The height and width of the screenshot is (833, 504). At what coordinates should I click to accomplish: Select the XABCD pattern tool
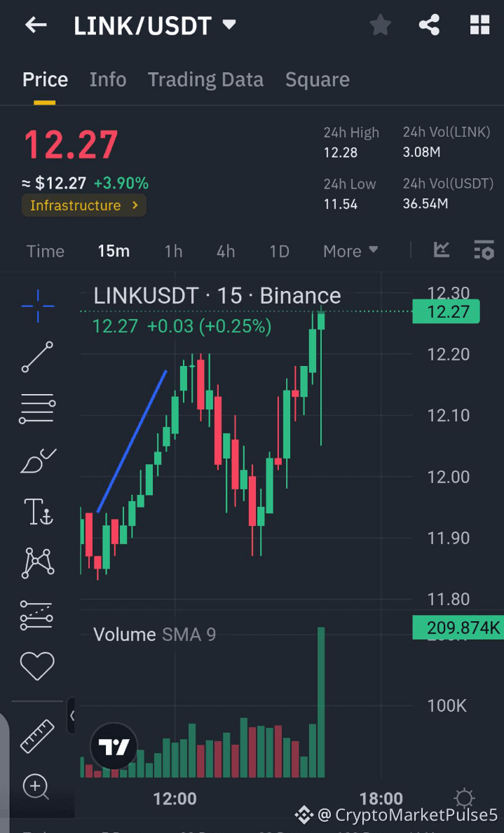pyautogui.click(x=38, y=562)
